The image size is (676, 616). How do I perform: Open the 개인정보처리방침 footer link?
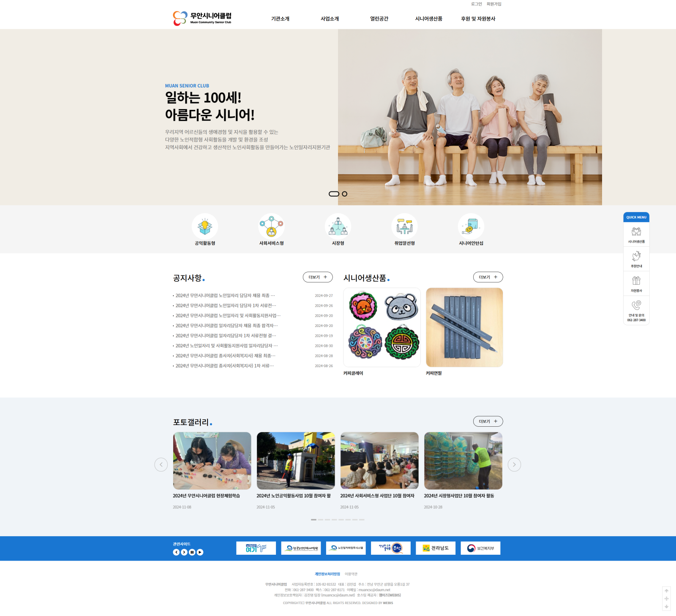click(327, 574)
